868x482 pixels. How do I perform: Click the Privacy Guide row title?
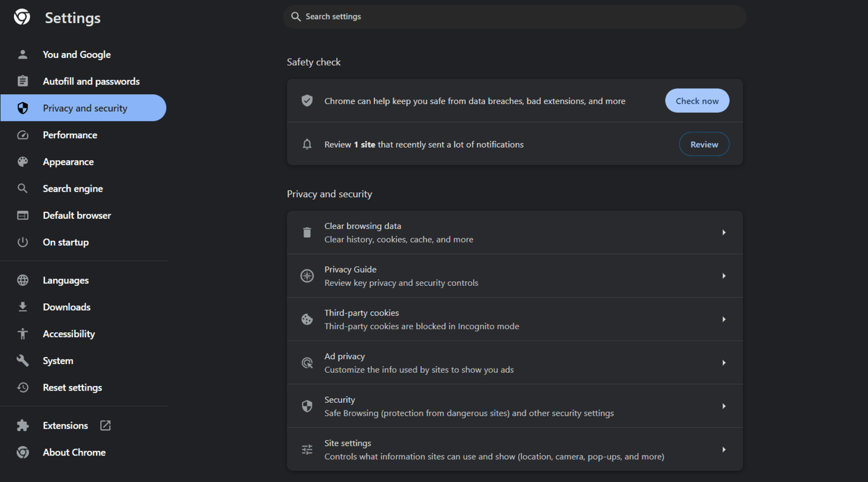[x=351, y=269]
